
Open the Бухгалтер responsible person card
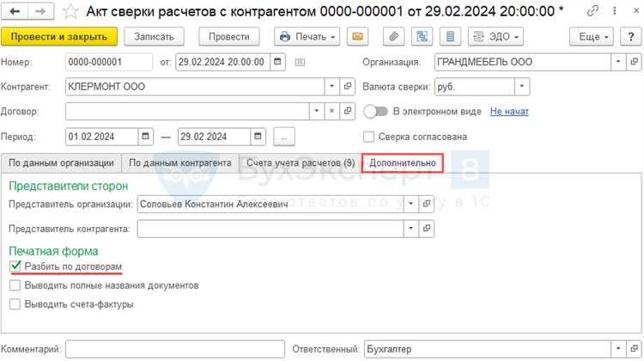(x=635, y=349)
